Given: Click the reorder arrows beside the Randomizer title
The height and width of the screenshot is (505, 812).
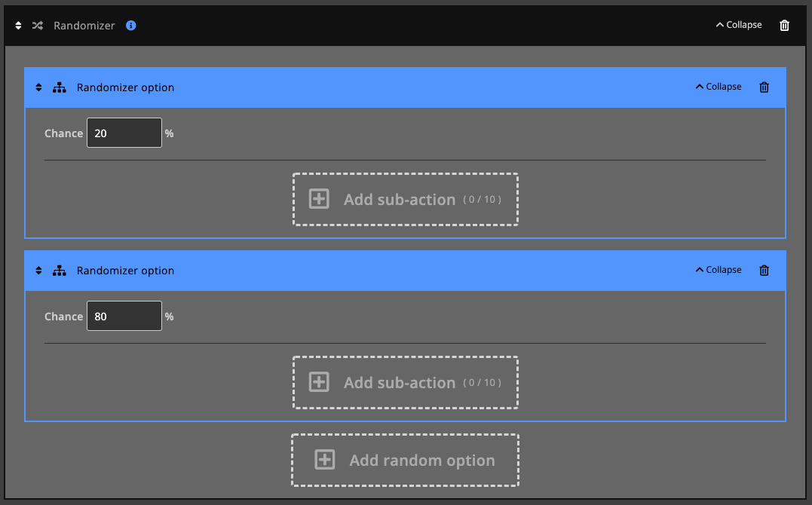Looking at the screenshot, I should 17,25.
